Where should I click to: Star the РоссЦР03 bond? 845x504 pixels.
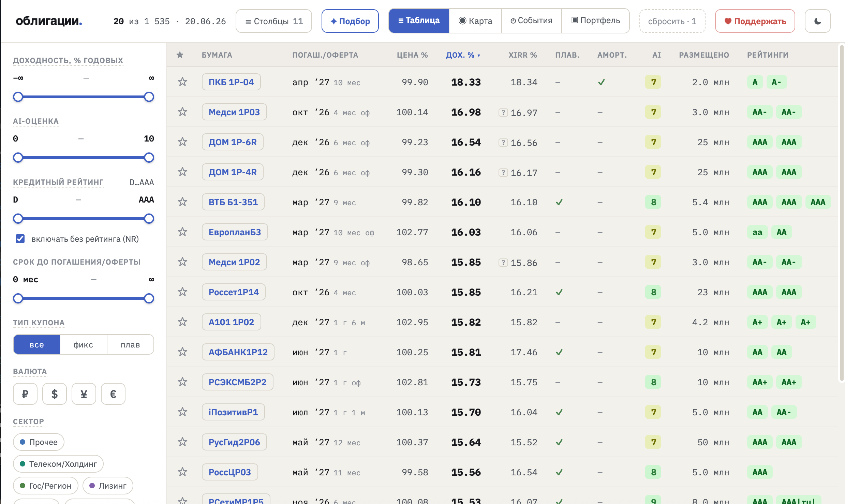(x=182, y=472)
